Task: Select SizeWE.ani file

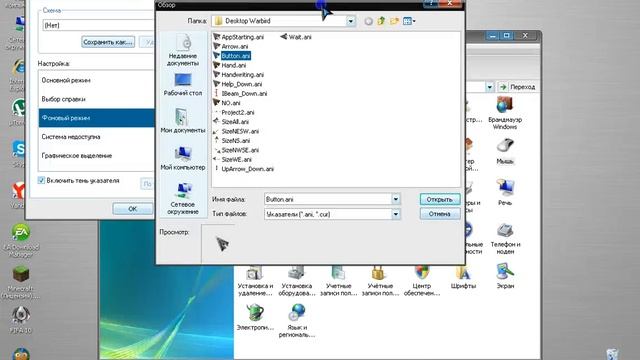Action: tap(233, 159)
